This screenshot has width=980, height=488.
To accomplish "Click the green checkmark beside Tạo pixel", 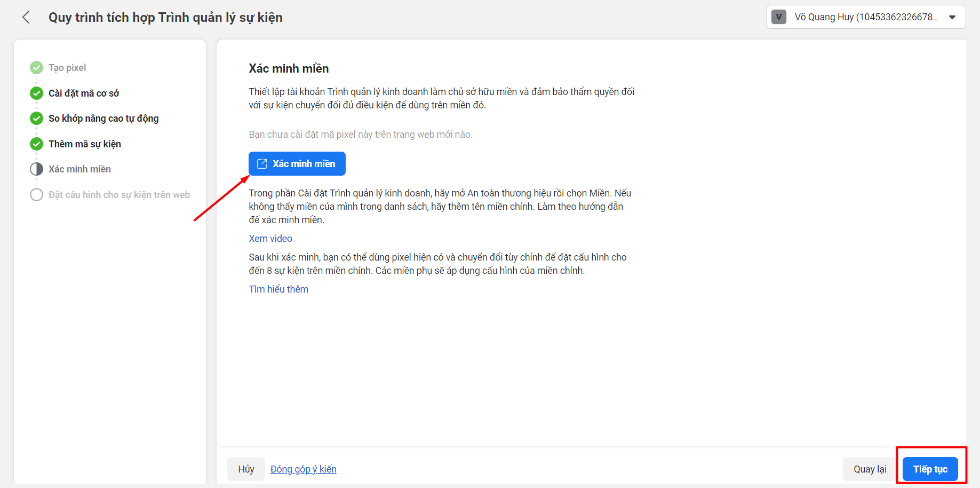I will click(x=36, y=68).
